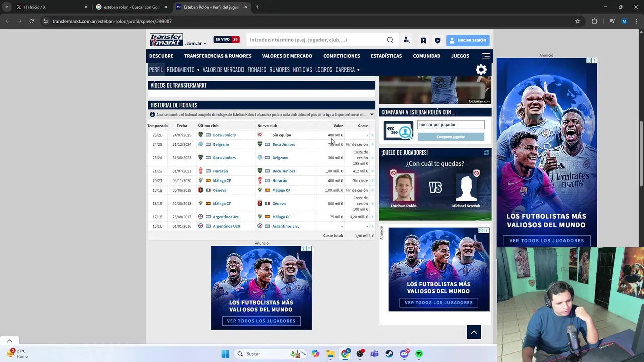Viewport: 644px width, 362px height.
Task: Click the Chrome bookmark star icon
Action: [578, 21]
